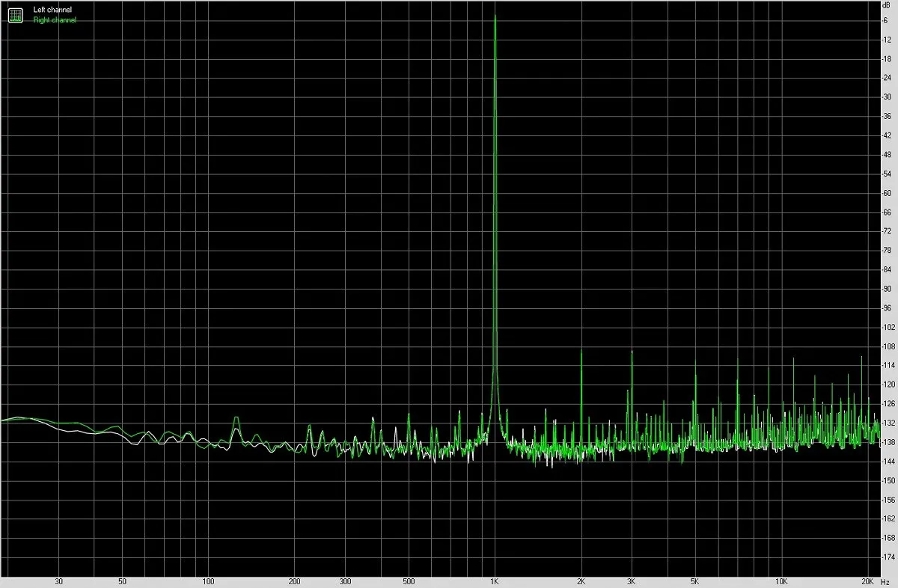Click the '5K' frequency axis label
Image resolution: width=898 pixels, height=588 pixels.
[694, 581]
